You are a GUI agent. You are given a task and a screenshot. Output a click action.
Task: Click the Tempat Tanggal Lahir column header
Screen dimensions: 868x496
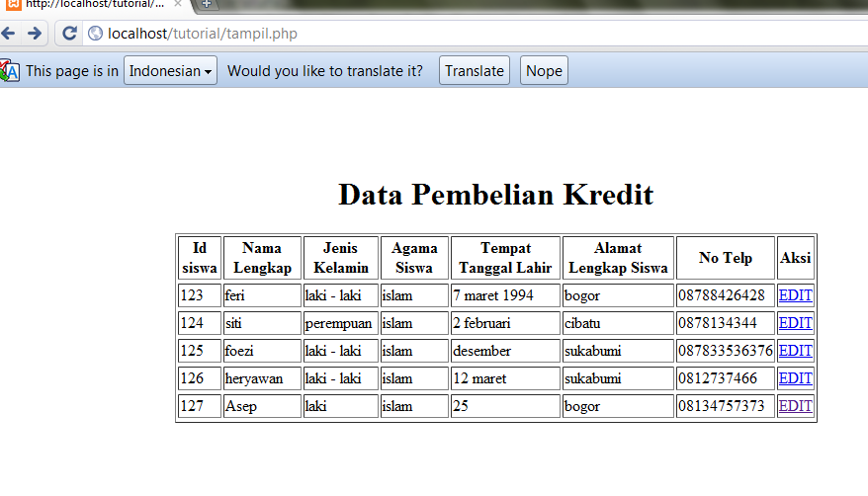[x=505, y=258]
